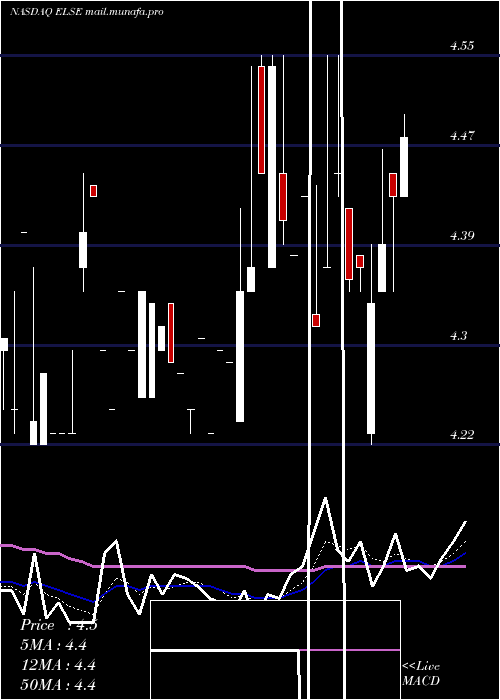Click the 4.3 price axis label

459,336
